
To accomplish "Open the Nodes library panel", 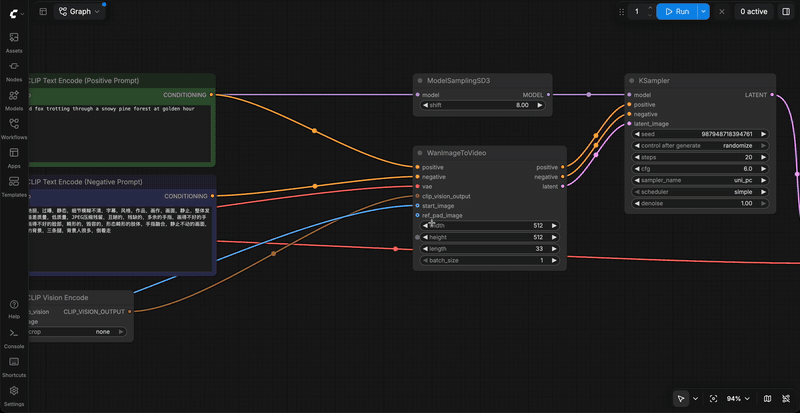I will [14, 71].
